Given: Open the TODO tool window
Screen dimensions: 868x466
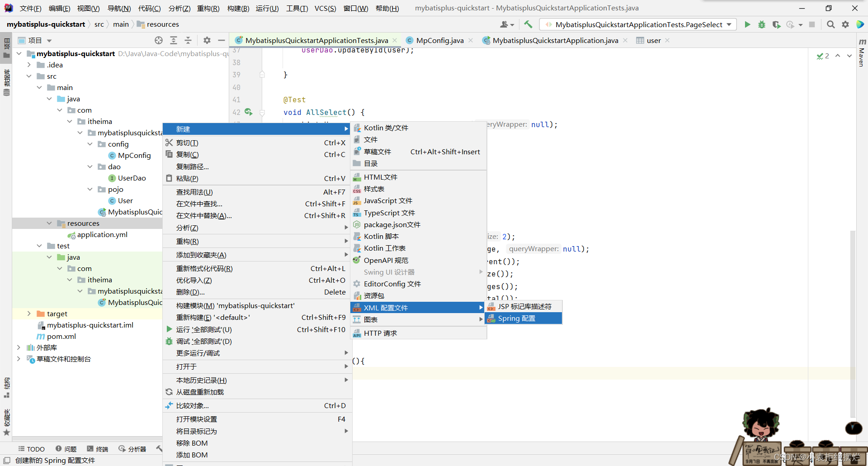Looking at the screenshot, I should point(31,449).
